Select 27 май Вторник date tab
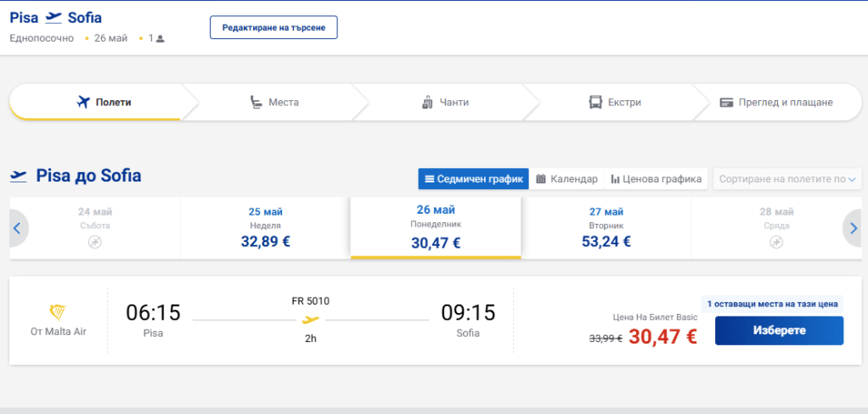This screenshot has width=868, height=414. tap(606, 227)
